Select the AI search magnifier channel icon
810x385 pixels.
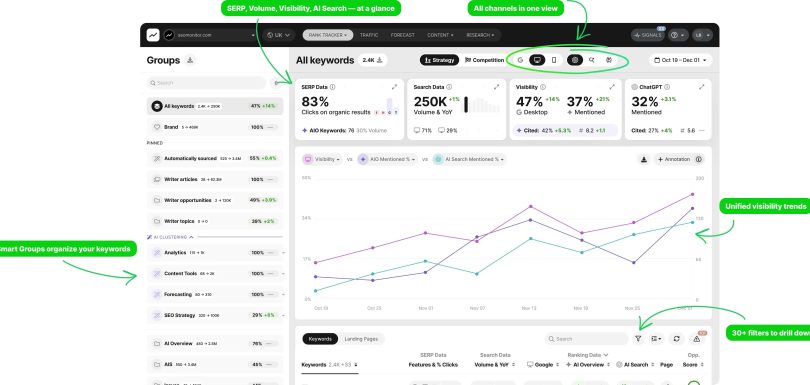(592, 60)
